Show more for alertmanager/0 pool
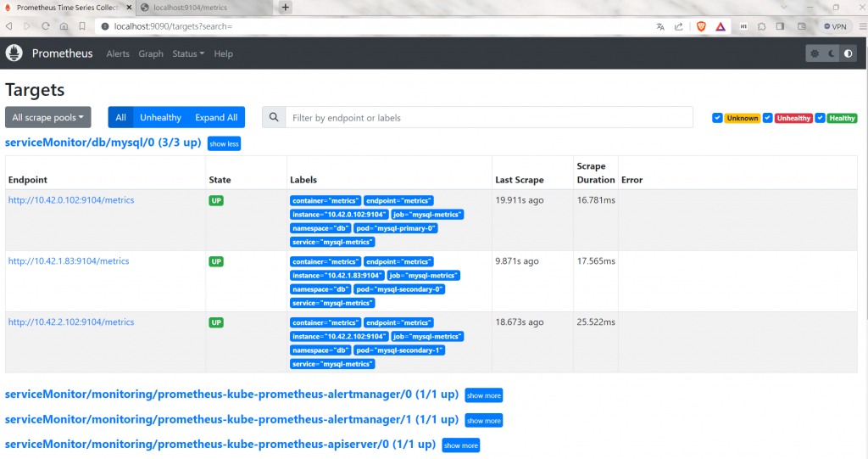868x459 pixels. (484, 395)
